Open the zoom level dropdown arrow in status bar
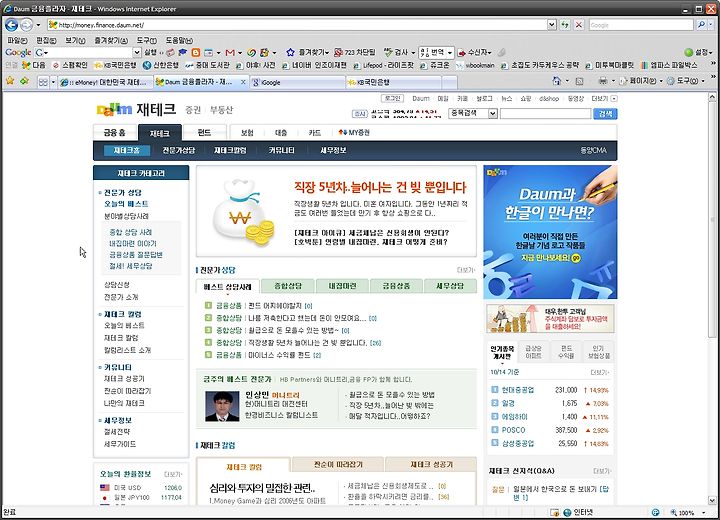Screen dimensions: 720x520 click(703, 513)
